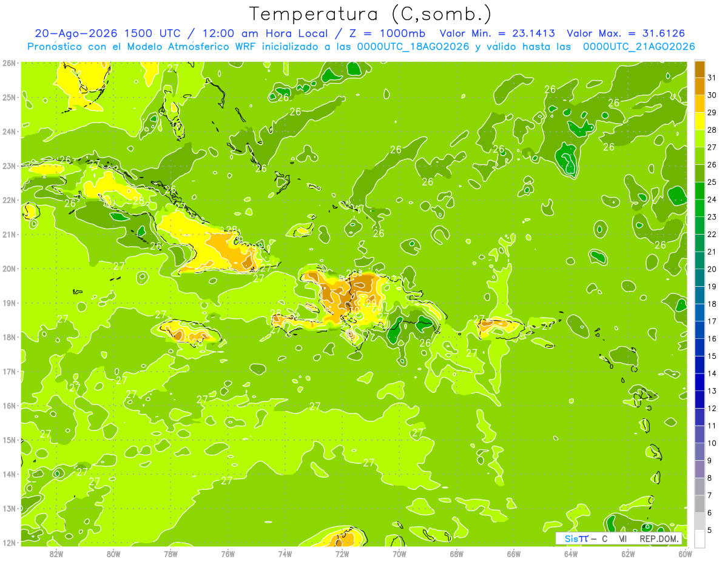Image resolution: width=728 pixels, height=562 pixels.
Task: Select the color bar segment between 25 and 26
Action: point(699,173)
